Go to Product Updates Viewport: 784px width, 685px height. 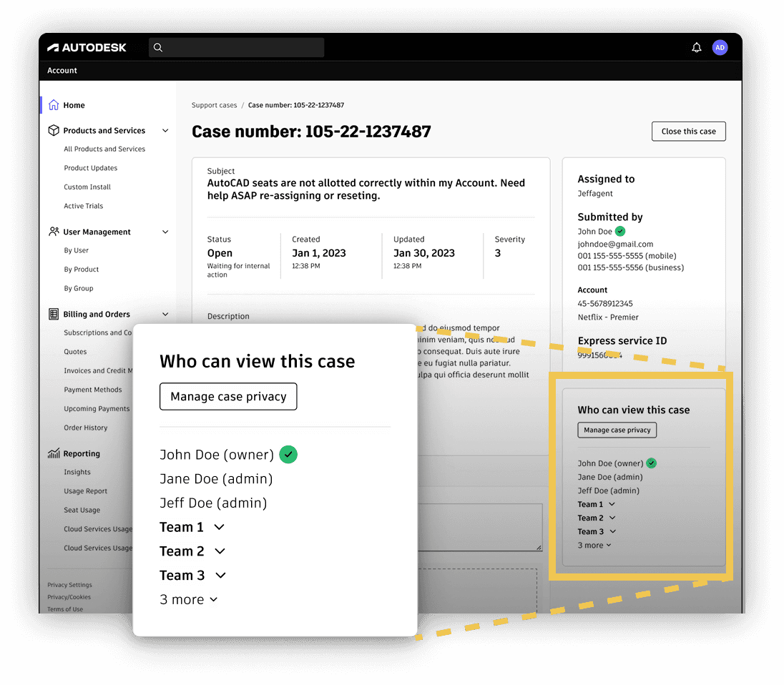(x=91, y=168)
